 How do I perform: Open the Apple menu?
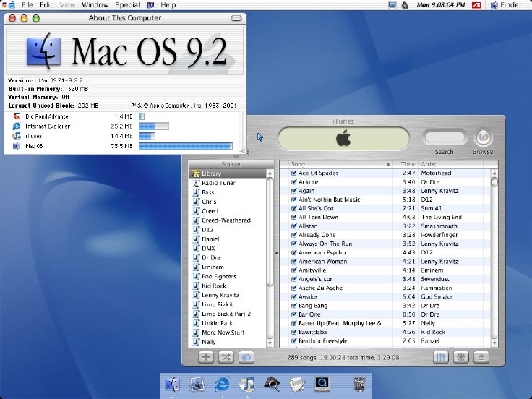[x=11, y=5]
